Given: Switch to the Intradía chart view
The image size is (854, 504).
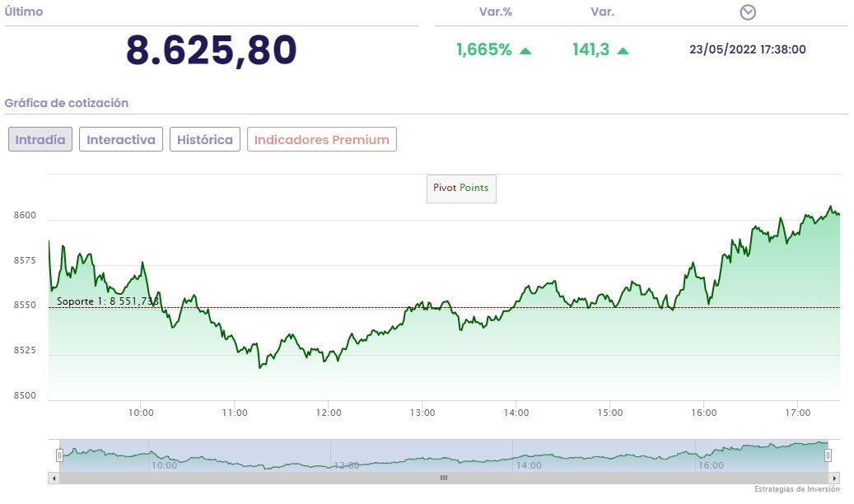Looking at the screenshot, I should (x=40, y=140).
